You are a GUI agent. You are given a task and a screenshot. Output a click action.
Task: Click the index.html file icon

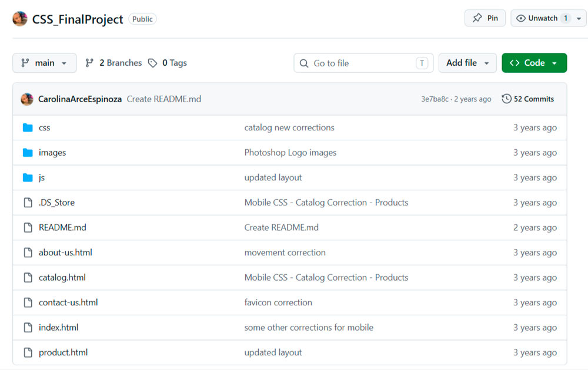tap(28, 327)
